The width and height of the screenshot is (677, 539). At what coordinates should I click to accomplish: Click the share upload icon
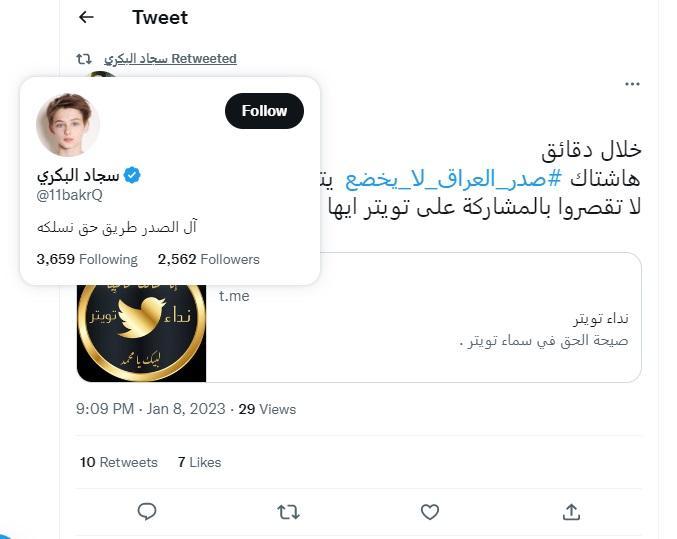click(x=571, y=511)
